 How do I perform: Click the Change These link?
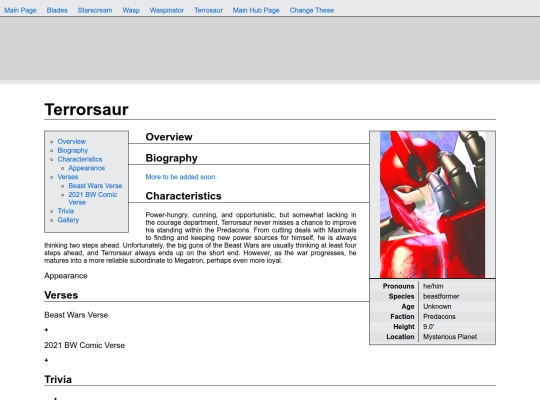tap(312, 10)
